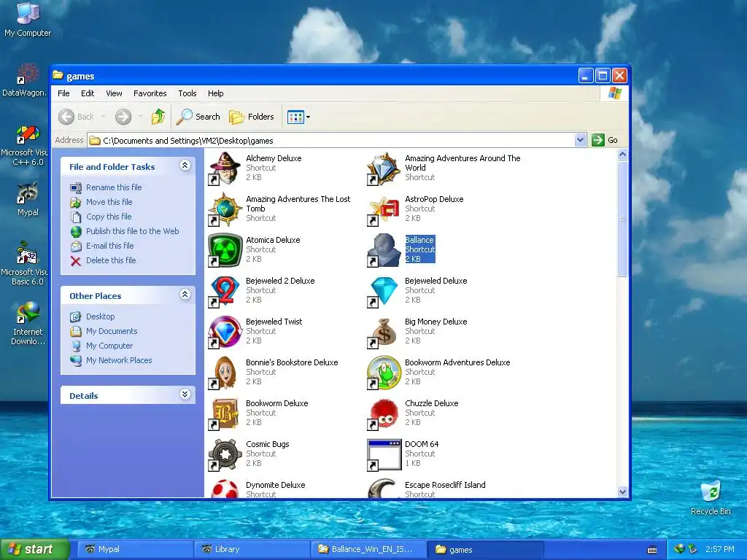Open My Network Places link

(119, 360)
